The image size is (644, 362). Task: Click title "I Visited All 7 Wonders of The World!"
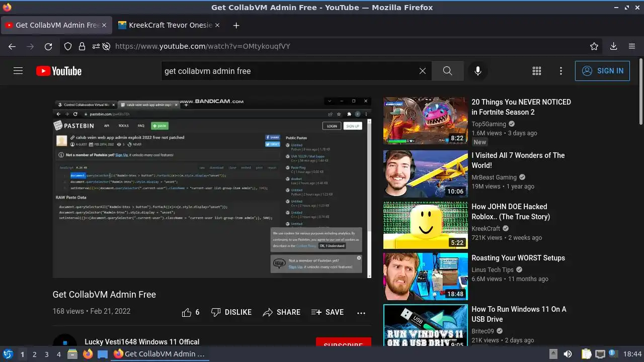518,160
